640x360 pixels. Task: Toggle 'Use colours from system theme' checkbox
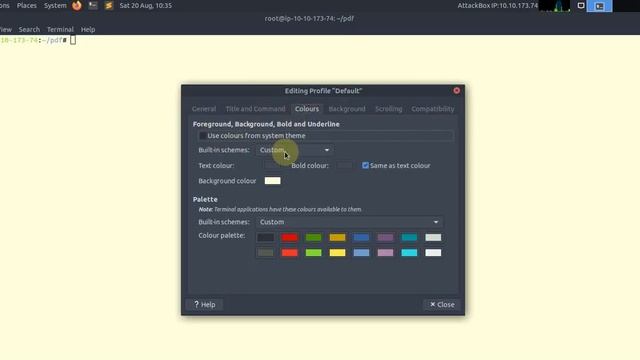(x=202, y=136)
